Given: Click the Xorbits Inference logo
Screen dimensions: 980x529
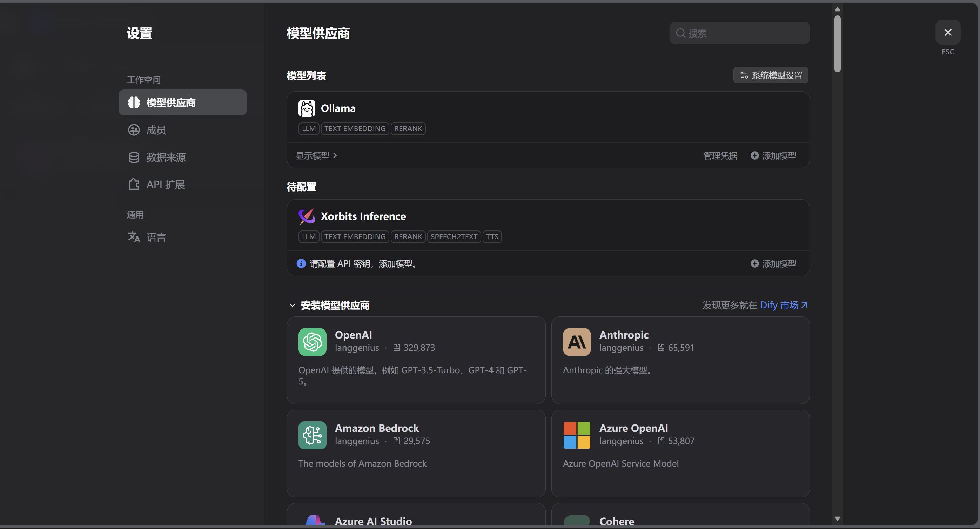Looking at the screenshot, I should point(307,216).
